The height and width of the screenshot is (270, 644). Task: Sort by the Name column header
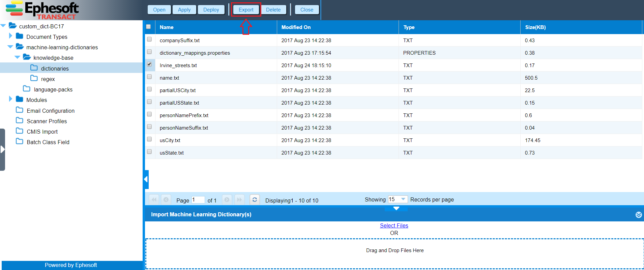(x=216, y=27)
